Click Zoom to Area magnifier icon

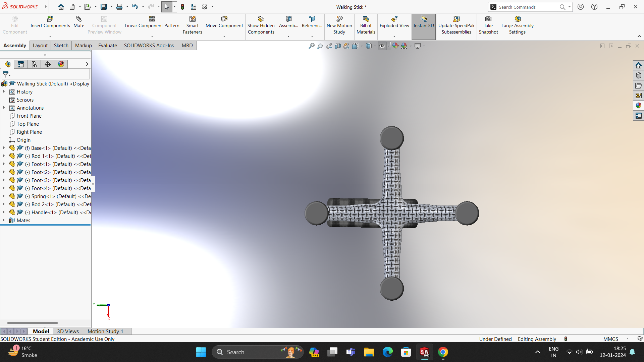(320, 46)
